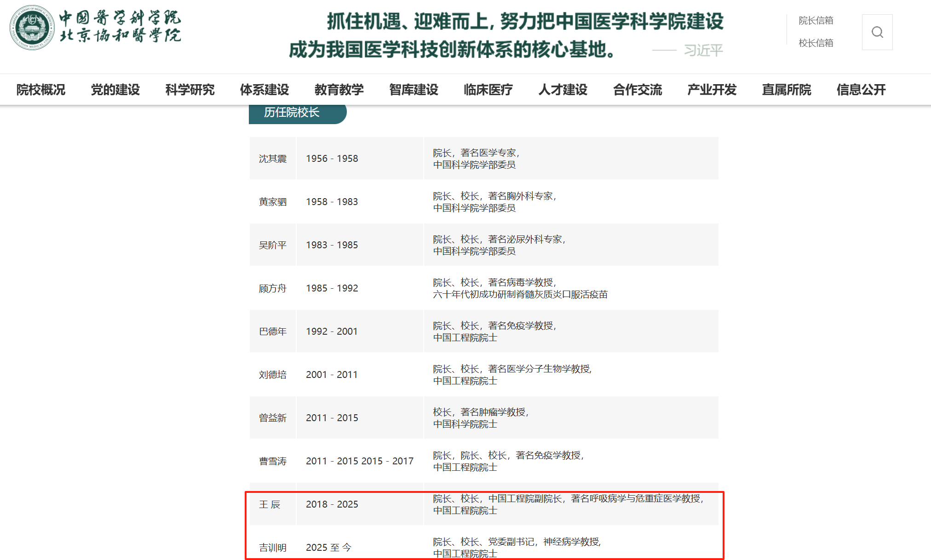
Task: Open the 直属所院 menu
Action: (x=787, y=90)
